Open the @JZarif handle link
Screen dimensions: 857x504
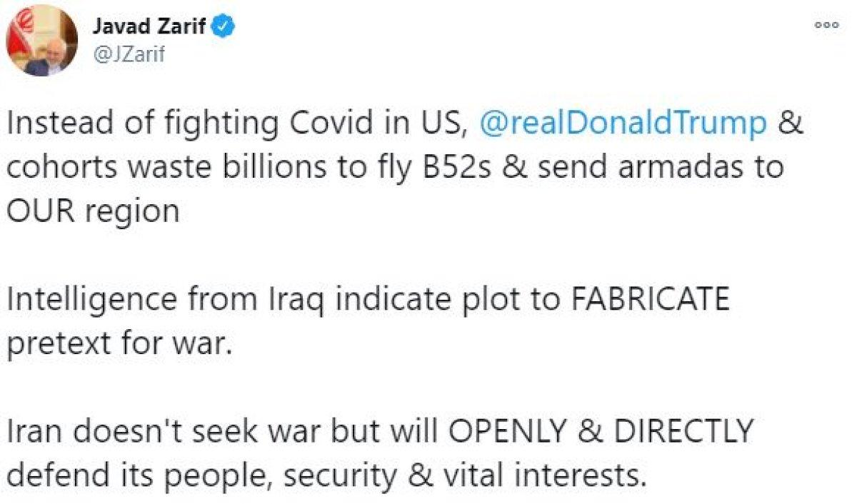pyautogui.click(x=129, y=53)
